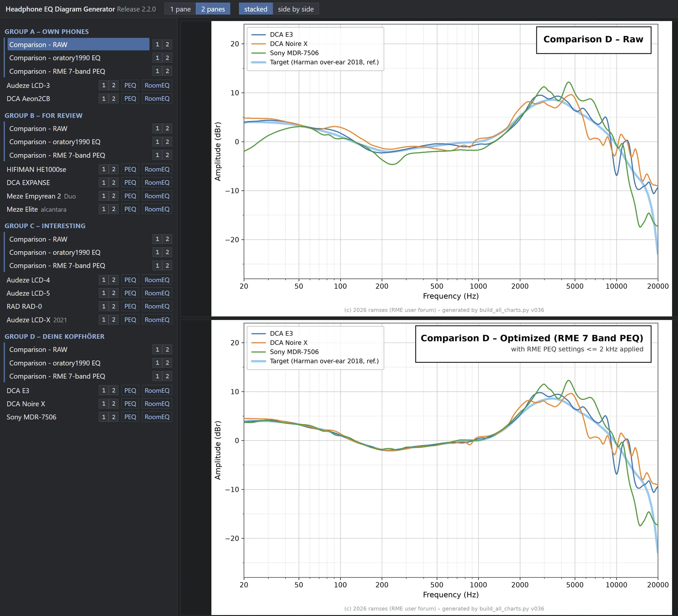The width and height of the screenshot is (678, 616).
Task: Load Group C oratory1990 EQ in pane 2
Action: pos(167,252)
